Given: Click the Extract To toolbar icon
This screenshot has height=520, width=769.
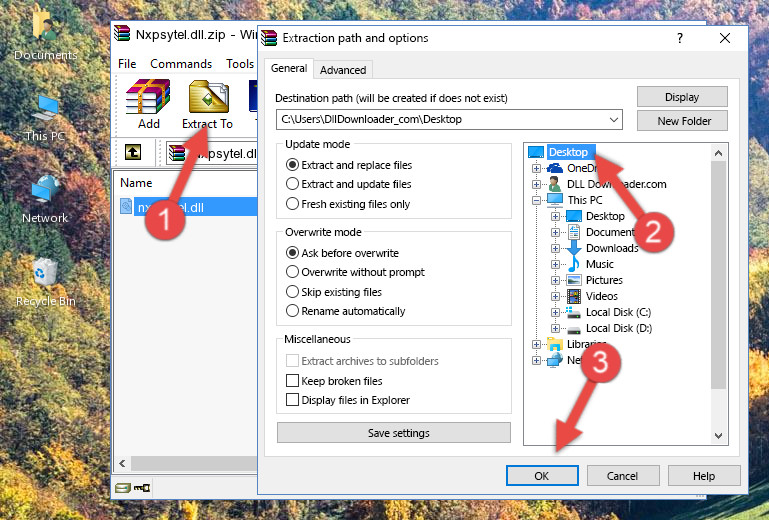Looking at the screenshot, I should tap(207, 104).
